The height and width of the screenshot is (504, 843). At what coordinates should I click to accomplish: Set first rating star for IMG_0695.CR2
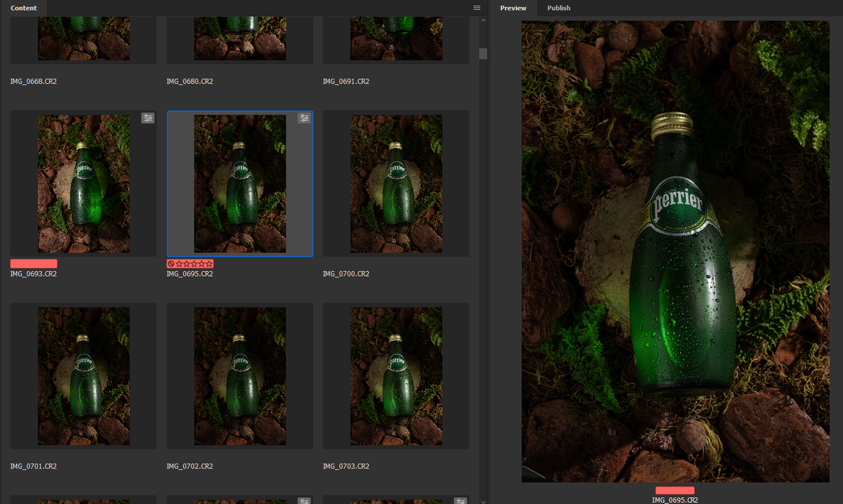click(179, 264)
